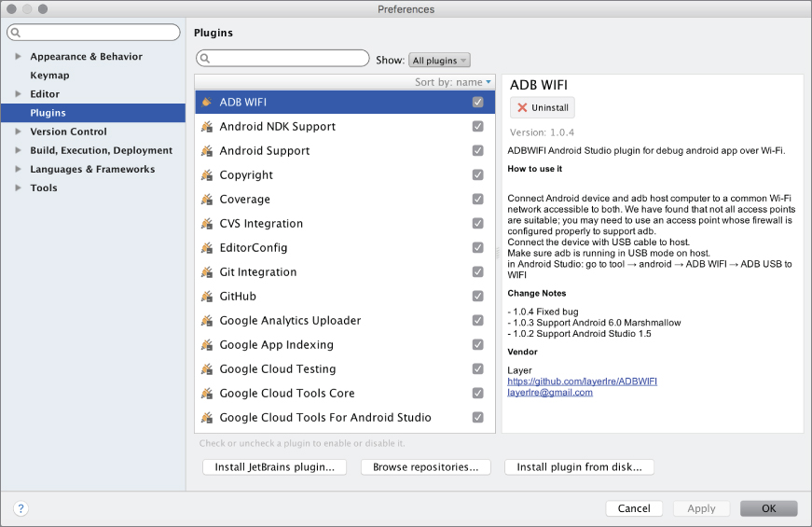
Task: Click the Android NDK Support plugin icon
Action: [x=207, y=127]
